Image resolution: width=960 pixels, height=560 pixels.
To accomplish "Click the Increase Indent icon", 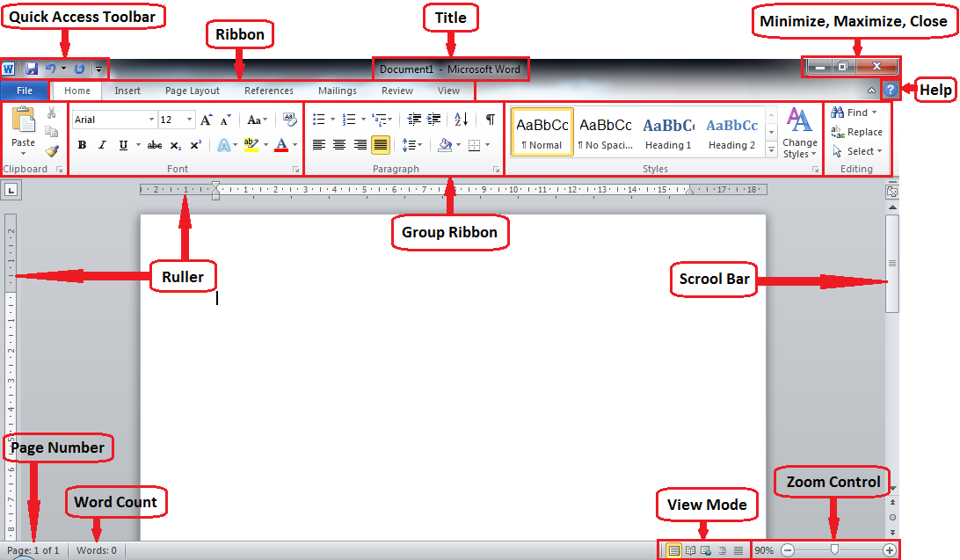I will (434, 120).
